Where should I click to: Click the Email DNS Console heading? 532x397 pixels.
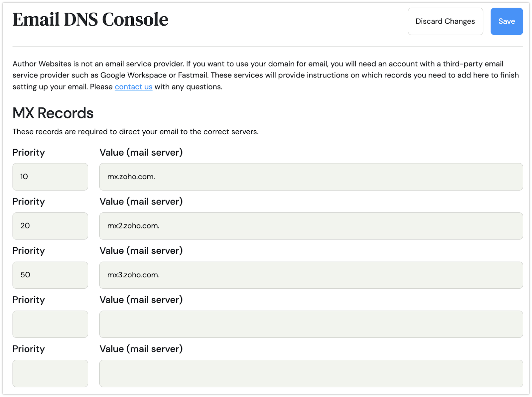click(90, 20)
